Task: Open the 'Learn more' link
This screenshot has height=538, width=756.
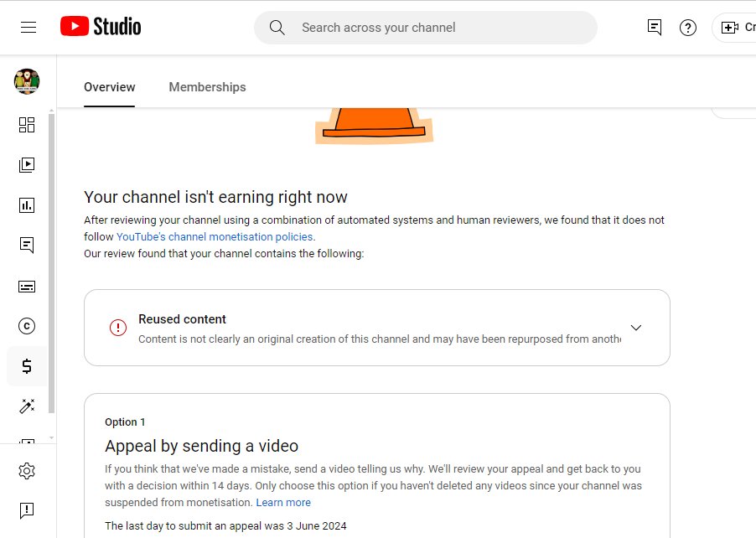Action: 283,502
